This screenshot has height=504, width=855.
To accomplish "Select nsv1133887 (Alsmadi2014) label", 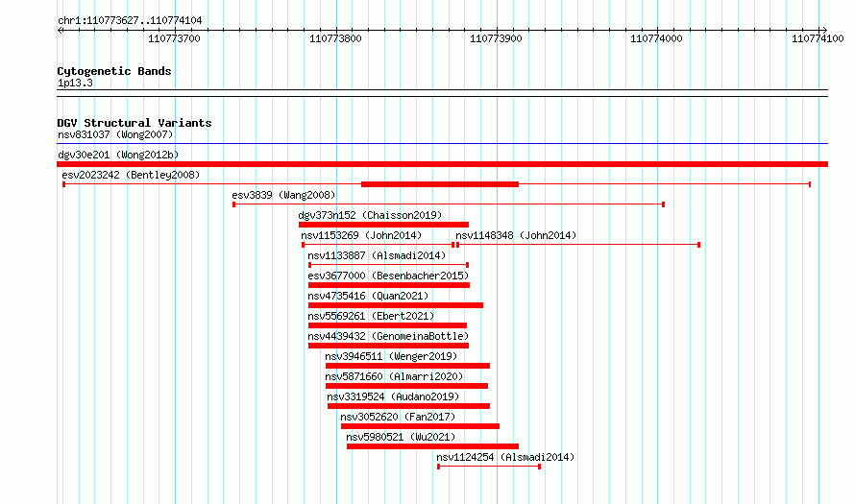I will pyautogui.click(x=377, y=255).
